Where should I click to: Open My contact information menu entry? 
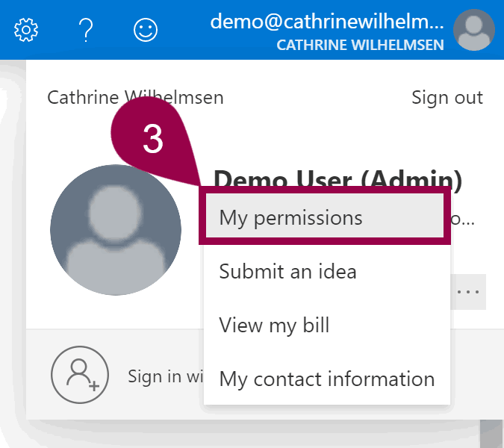pos(326,379)
